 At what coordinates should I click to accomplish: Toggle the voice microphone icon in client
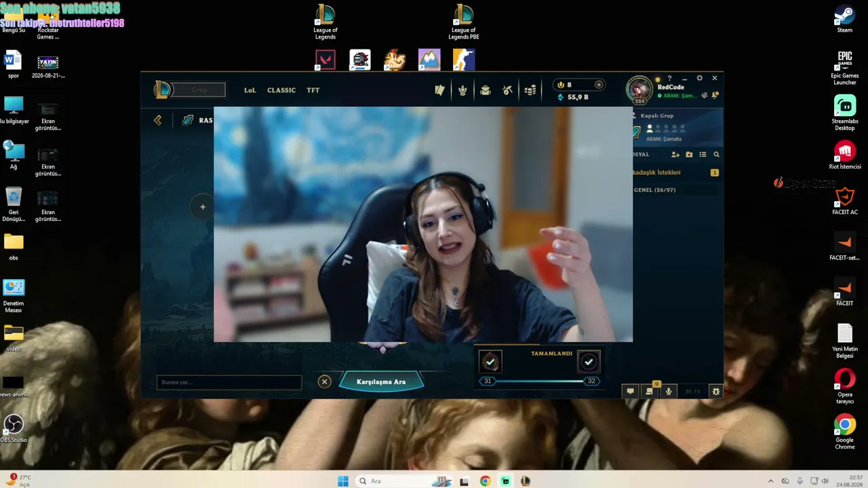(x=669, y=391)
